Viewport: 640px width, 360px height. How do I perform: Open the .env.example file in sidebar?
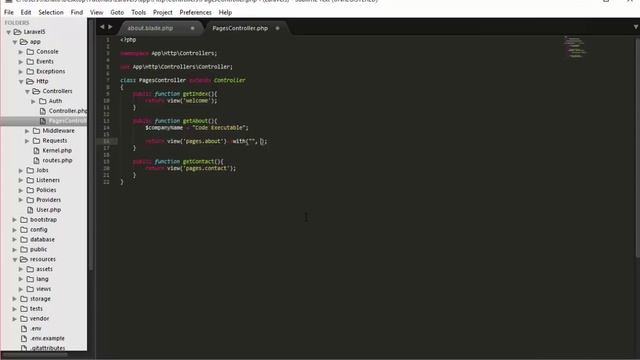coord(47,338)
